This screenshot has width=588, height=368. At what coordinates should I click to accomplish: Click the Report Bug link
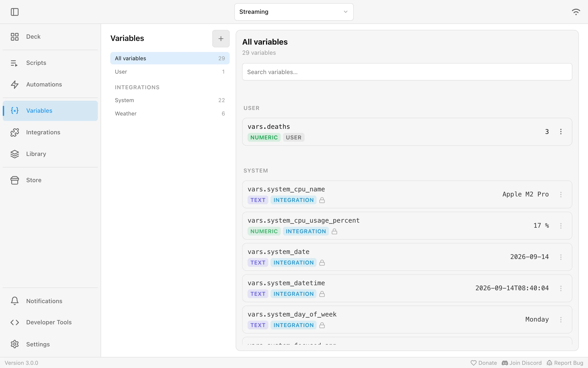[x=565, y=363]
